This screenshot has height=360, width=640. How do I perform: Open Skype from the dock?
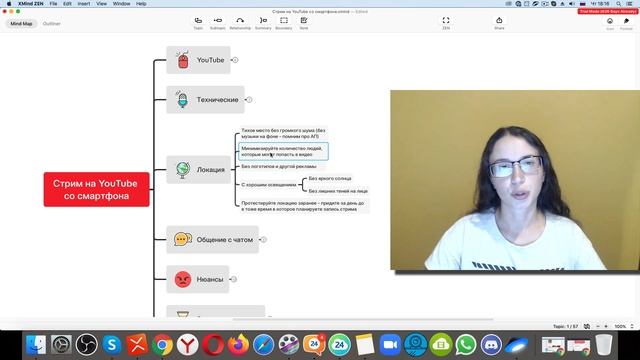tap(112, 345)
